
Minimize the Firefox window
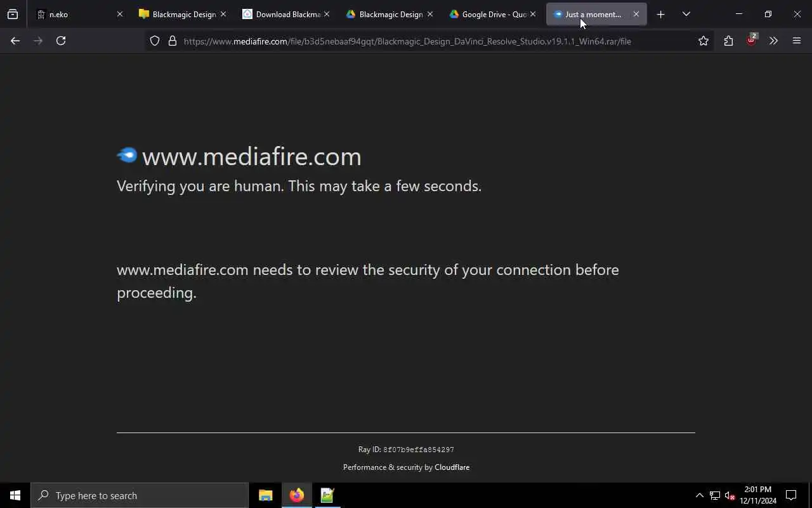[739, 14]
